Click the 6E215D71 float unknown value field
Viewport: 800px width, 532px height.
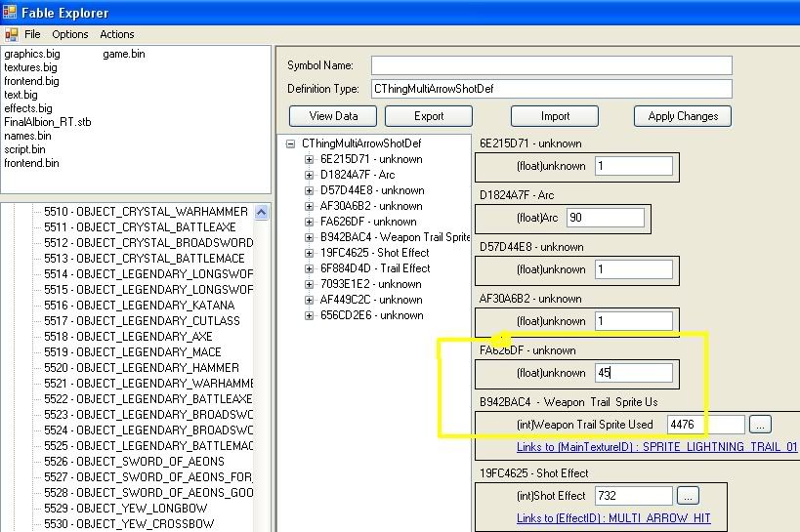point(634,166)
